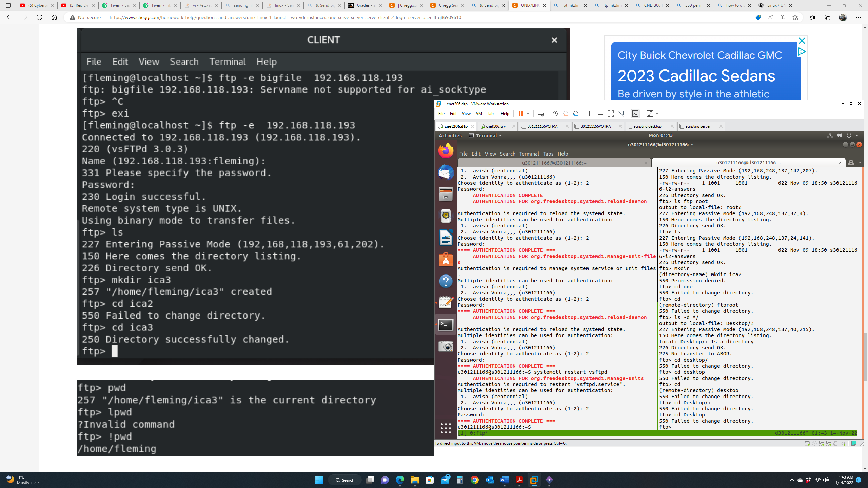Click the VMware pause VM button
The image size is (868, 488).
pos(520,114)
